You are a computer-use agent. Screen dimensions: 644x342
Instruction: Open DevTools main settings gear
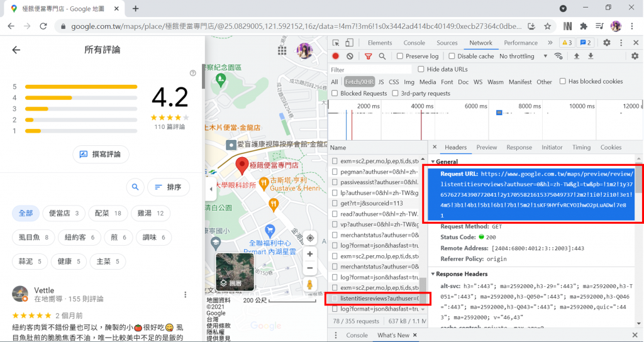click(607, 43)
